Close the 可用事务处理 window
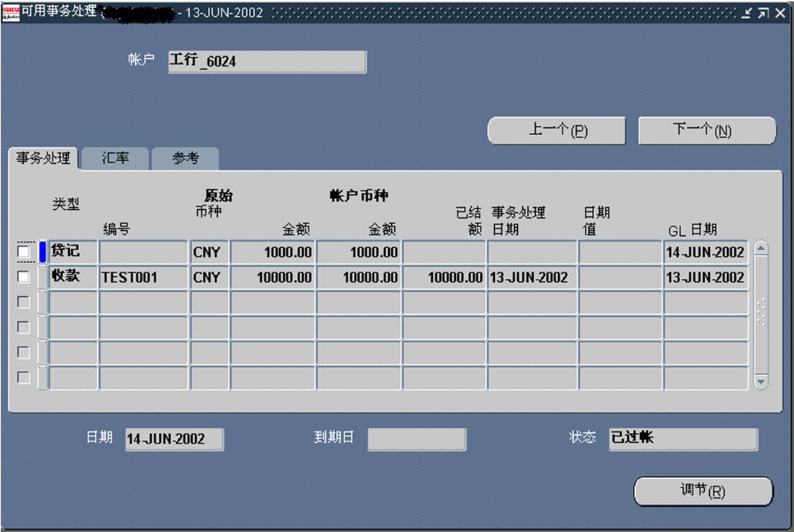The width and height of the screenshot is (794, 532). pos(780,13)
